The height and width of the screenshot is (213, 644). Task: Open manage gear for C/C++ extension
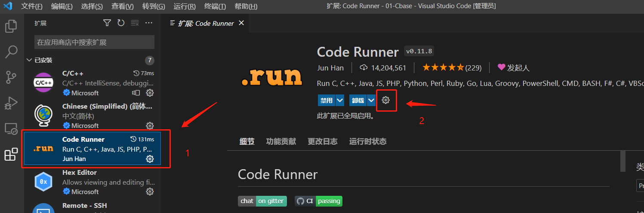[x=150, y=93]
